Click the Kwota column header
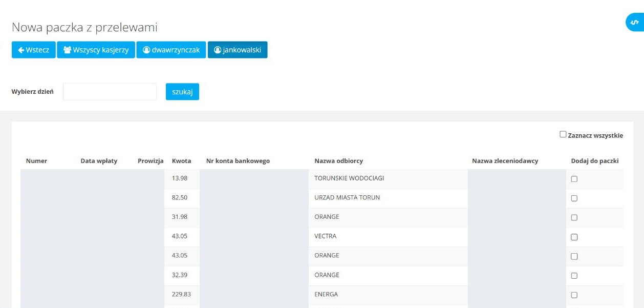 (181, 161)
